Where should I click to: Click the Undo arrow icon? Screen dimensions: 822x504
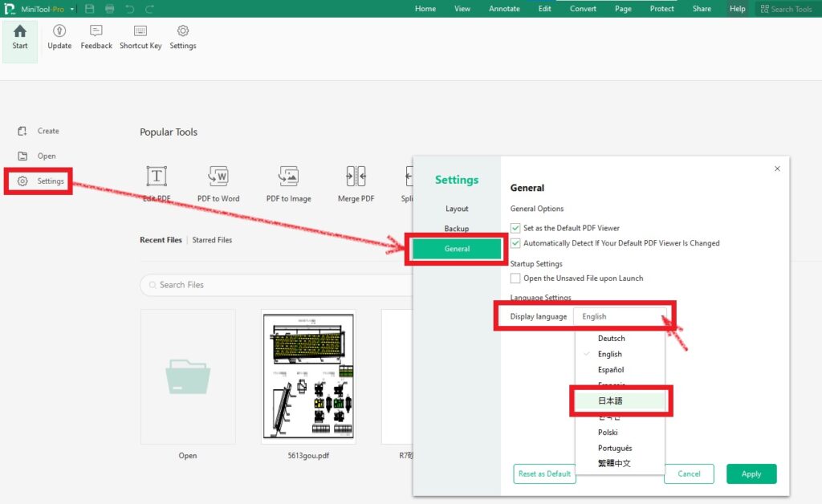click(x=129, y=9)
